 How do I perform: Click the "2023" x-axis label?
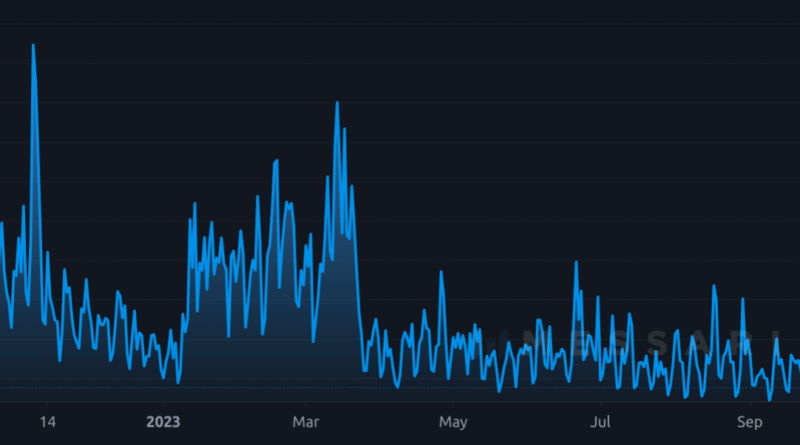pos(162,421)
